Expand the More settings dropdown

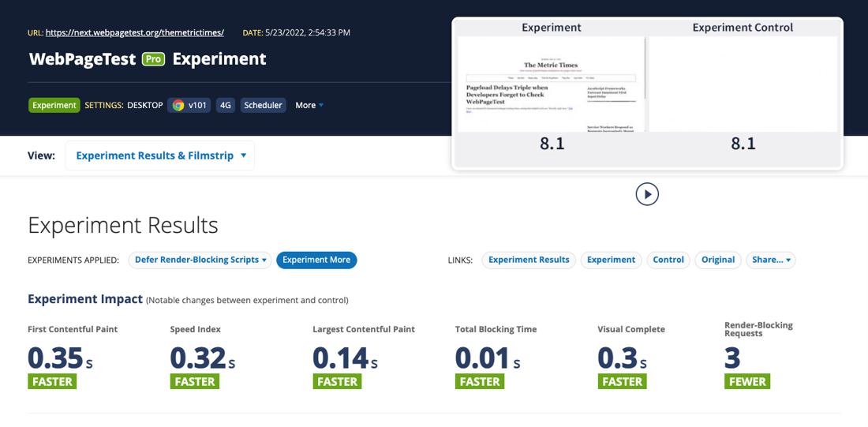pos(309,105)
